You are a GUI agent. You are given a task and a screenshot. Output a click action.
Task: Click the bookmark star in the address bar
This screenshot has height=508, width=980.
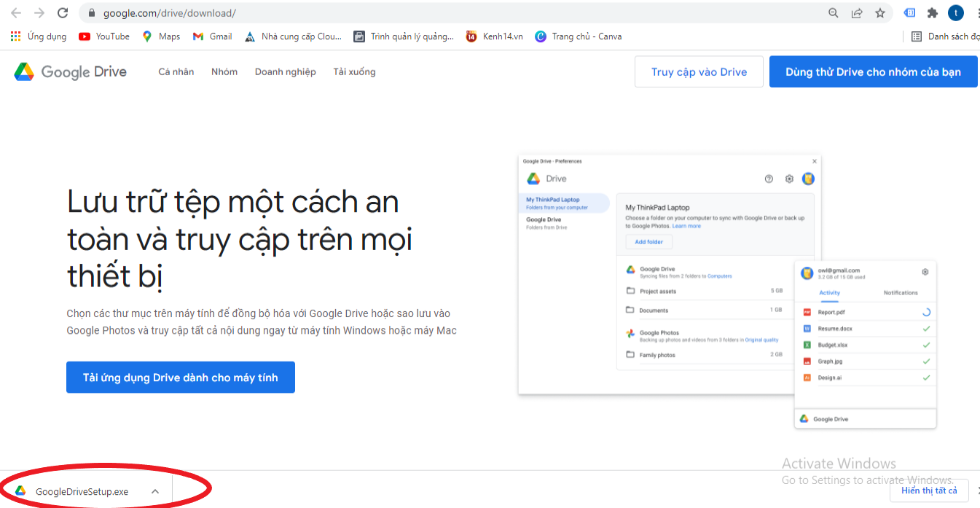[879, 12]
